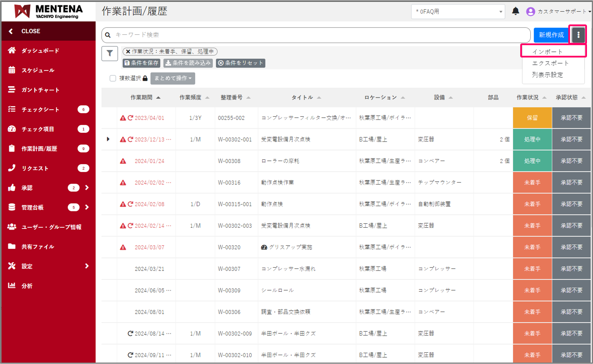Toggle the 複数選択 checkbox
Screen dimensions: 593x364
click(113, 78)
